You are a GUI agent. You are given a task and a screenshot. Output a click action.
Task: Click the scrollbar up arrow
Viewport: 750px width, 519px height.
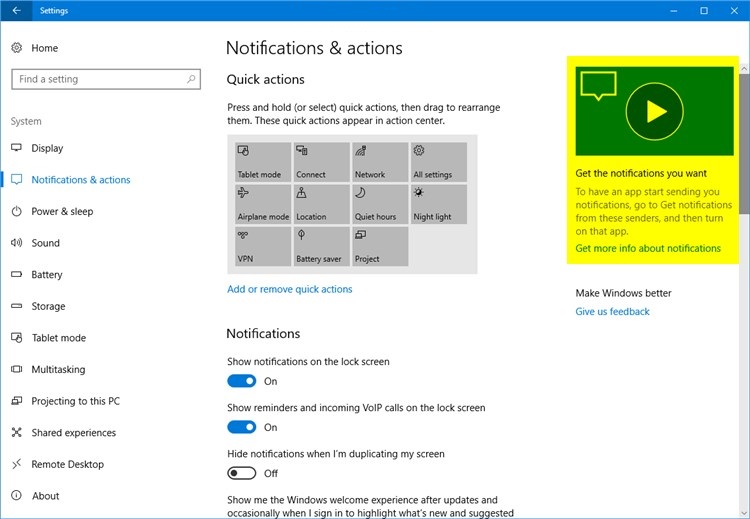click(x=744, y=69)
